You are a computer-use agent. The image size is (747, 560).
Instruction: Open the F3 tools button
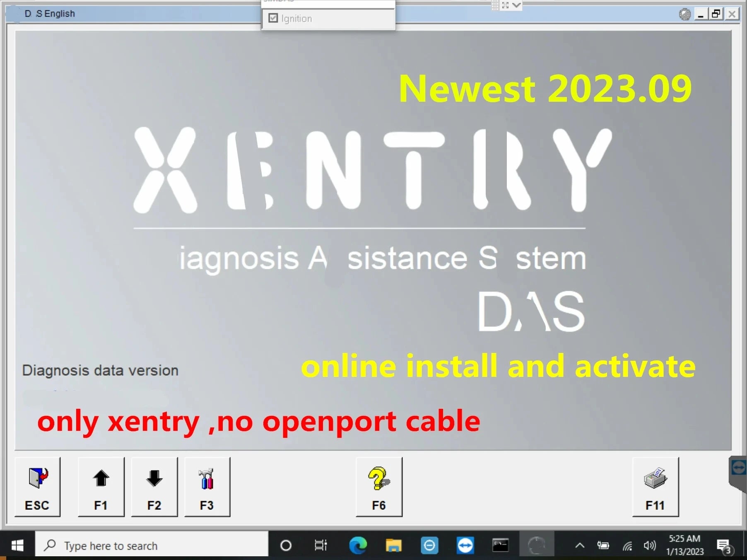(x=207, y=487)
